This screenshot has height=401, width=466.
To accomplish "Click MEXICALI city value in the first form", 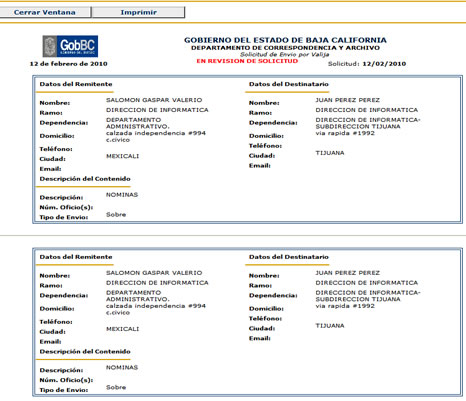I will [122, 156].
